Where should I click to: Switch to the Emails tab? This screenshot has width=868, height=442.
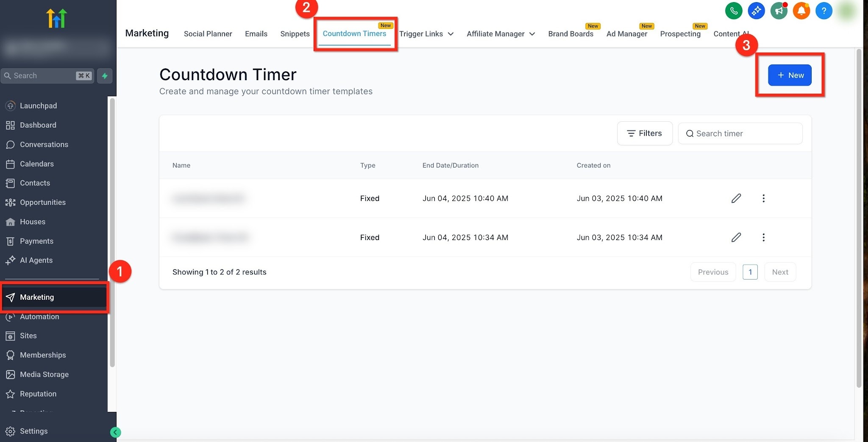(x=256, y=34)
